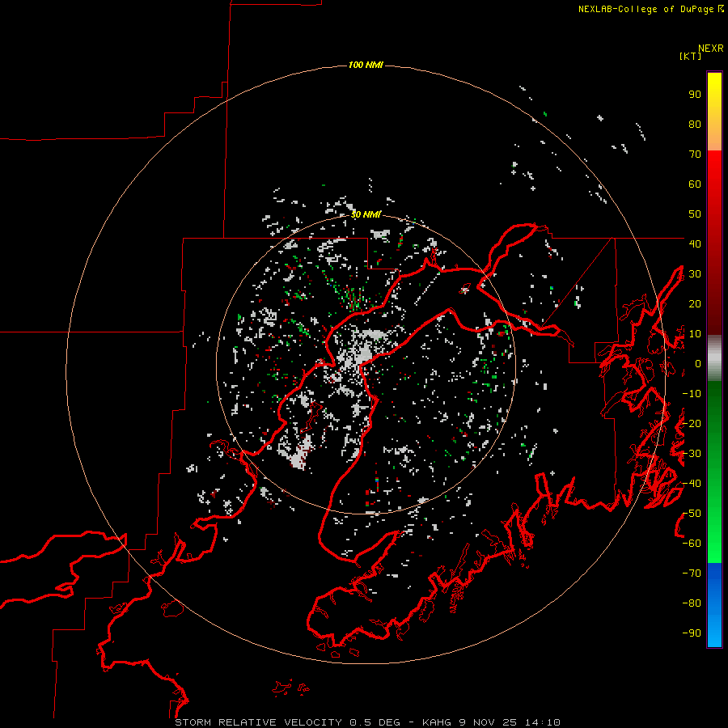Viewport: 728px width, 728px height.
Task: Click the -50 value on color scale
Action: coord(692,514)
